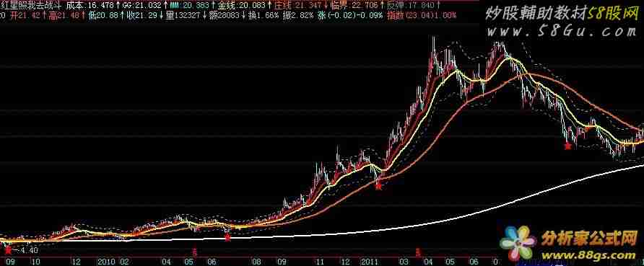Click the red star on 2011 downtrend
The image size is (644, 266).
pos(567,145)
